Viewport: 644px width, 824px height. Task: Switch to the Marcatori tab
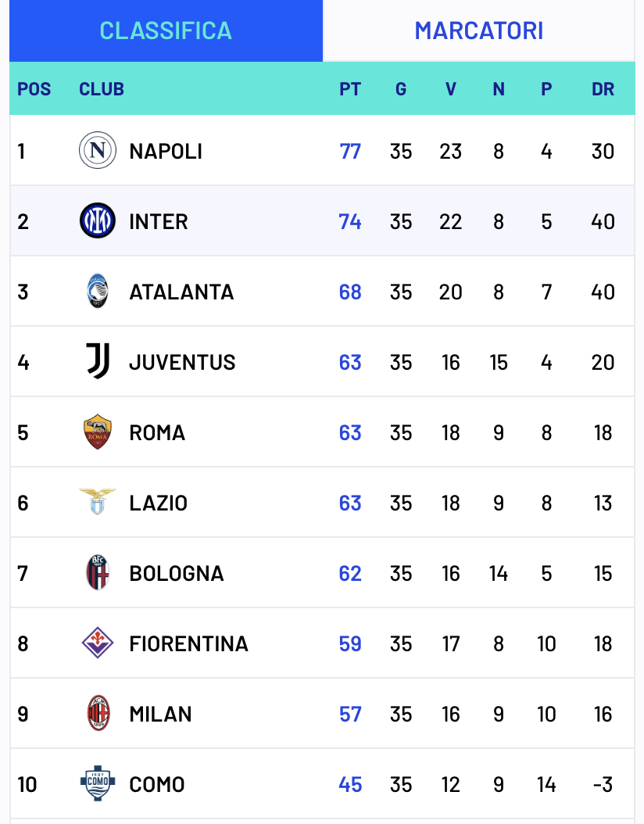[478, 30]
